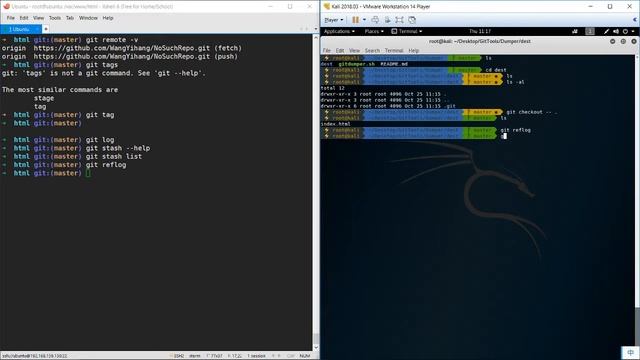Expand the power options arrow beside pause
640x360 pixels.
pyautogui.click(x=364, y=20)
